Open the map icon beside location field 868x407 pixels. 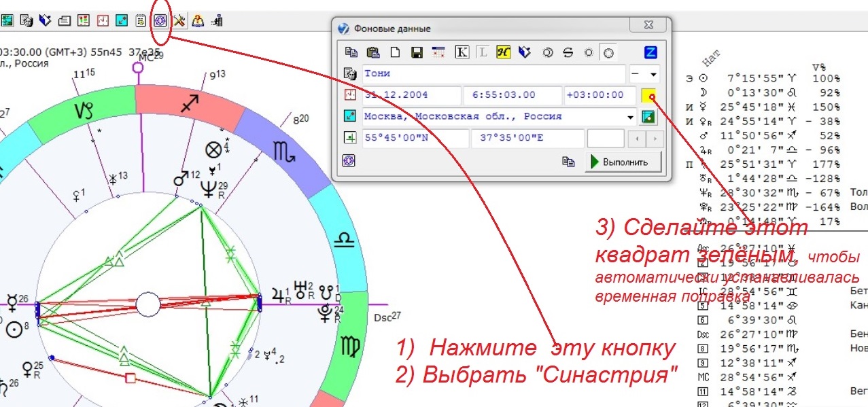tap(649, 117)
